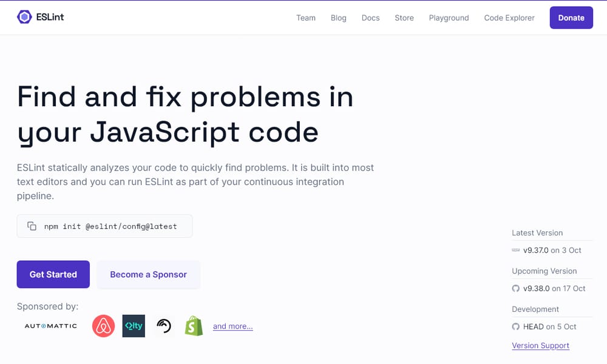The image size is (607, 364).
Task: Click the Become a Sponsor button
Action: (x=149, y=274)
